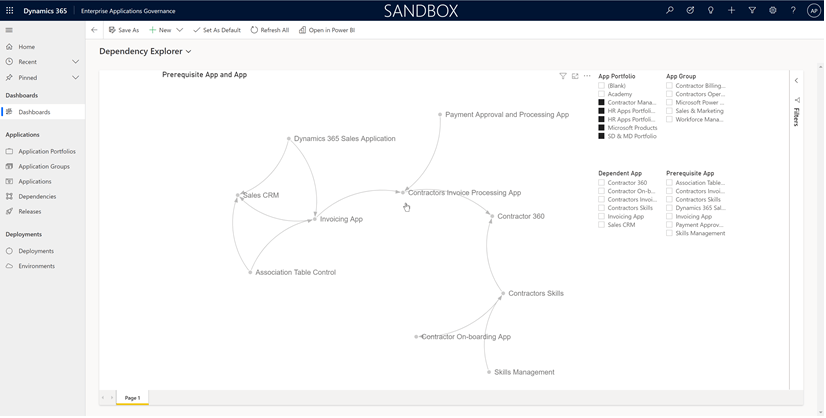Viewport: 826px width, 418px height.
Task: Expand the Recent section chevron
Action: tap(75, 62)
